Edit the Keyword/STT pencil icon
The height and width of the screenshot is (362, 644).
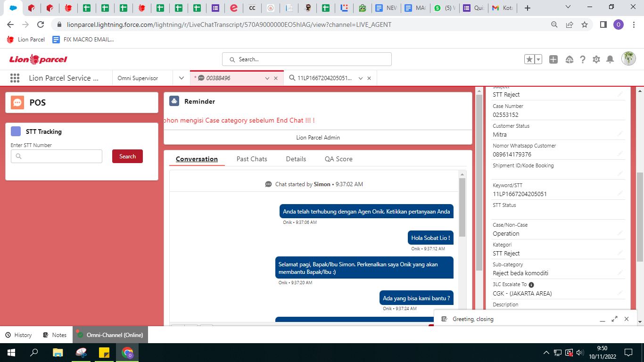[x=620, y=194]
